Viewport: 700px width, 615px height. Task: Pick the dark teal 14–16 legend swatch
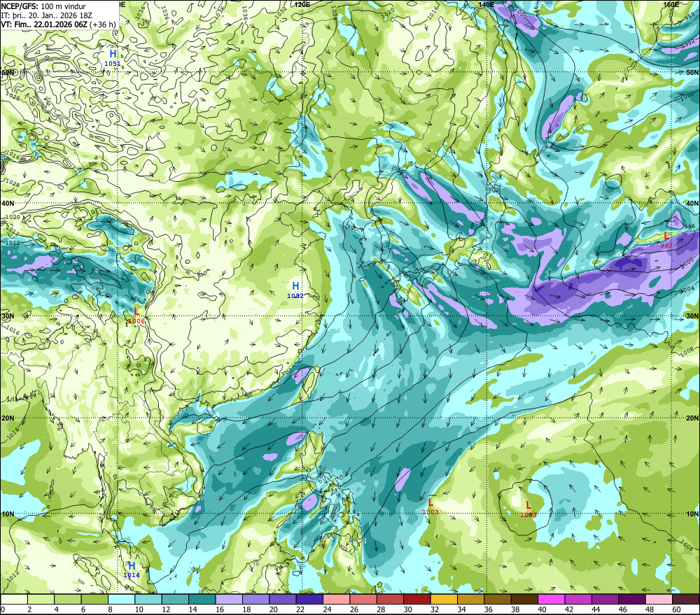click(x=202, y=599)
